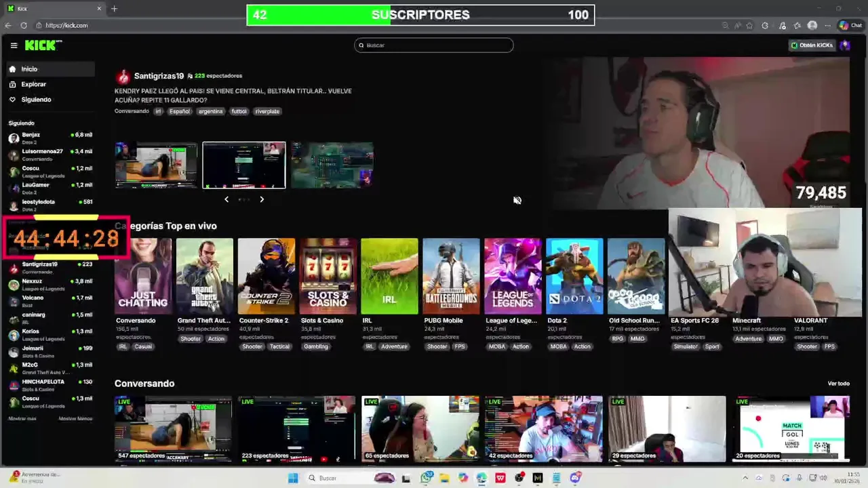This screenshot has height=488, width=868.
Task: Open Discord from the taskbar
Action: [x=576, y=478]
